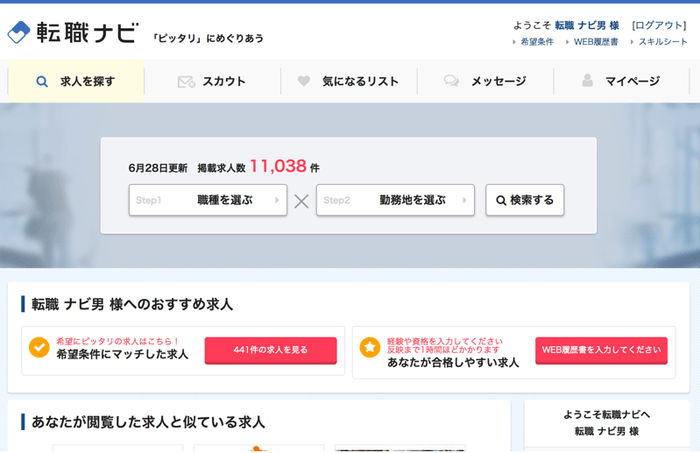Click the 「ピッタリ」にめぐりあう tagline
The height and width of the screenshot is (453, 700).
[208, 38]
